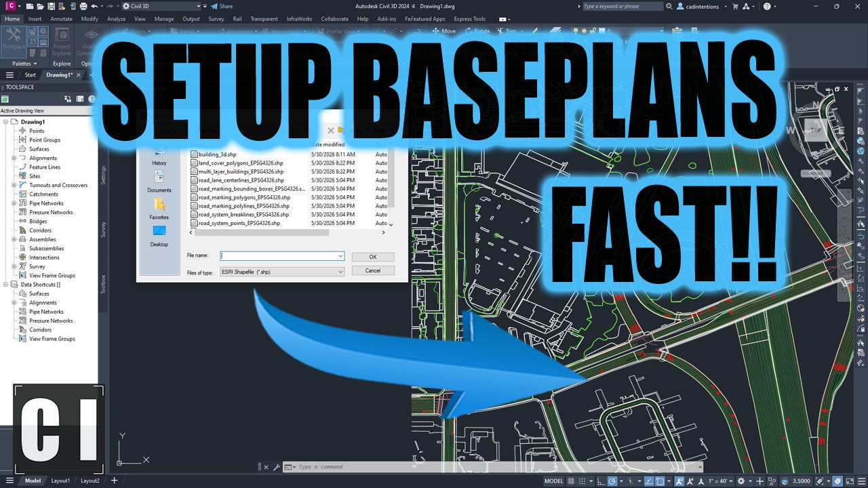Click the File name input field

pos(282,256)
